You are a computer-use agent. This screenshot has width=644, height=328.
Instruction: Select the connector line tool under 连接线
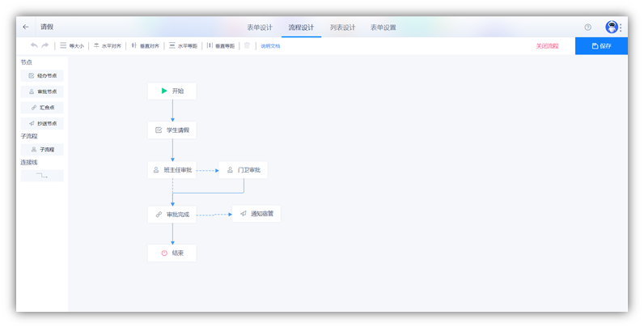(x=42, y=176)
